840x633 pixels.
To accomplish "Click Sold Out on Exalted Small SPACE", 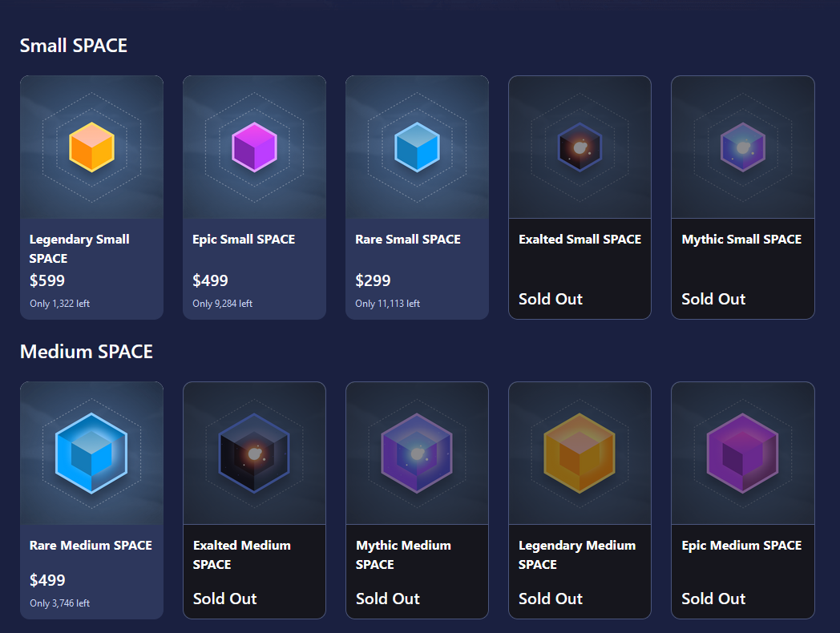I will coord(550,299).
